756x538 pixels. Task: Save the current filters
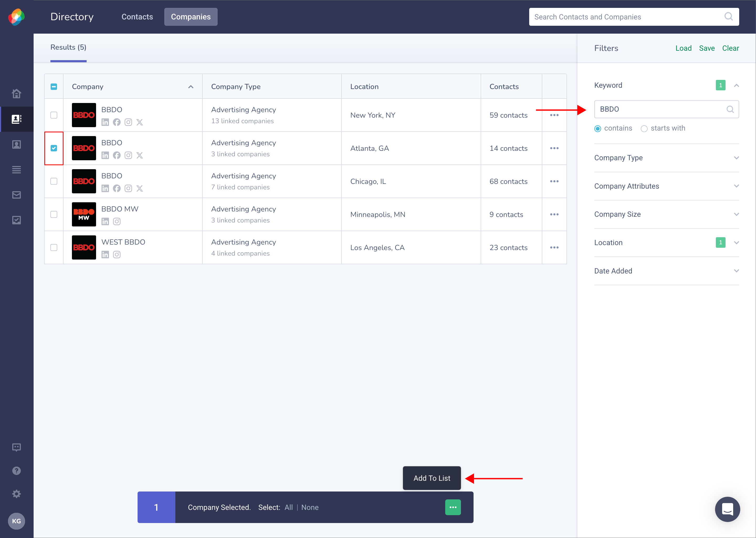707,48
